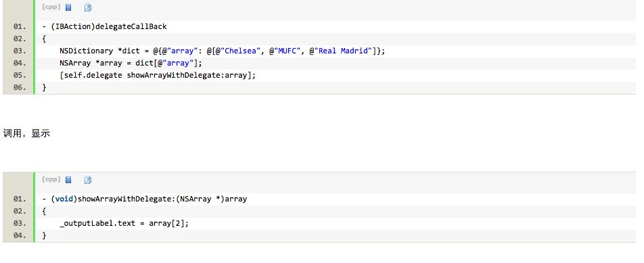This screenshot has height=263, width=644.
Task: Click the text '调用，显示'
Action: (x=26, y=133)
